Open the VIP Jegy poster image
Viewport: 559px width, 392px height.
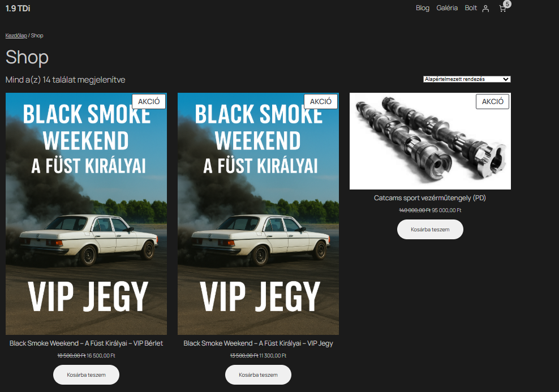[258, 214]
